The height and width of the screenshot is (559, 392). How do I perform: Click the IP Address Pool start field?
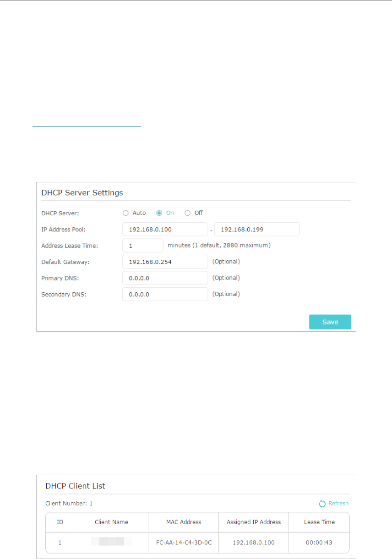165,229
